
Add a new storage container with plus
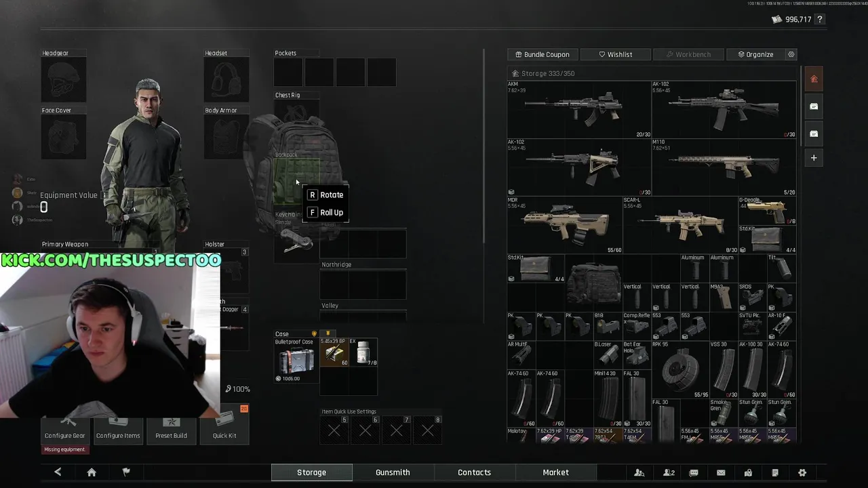pos(814,158)
